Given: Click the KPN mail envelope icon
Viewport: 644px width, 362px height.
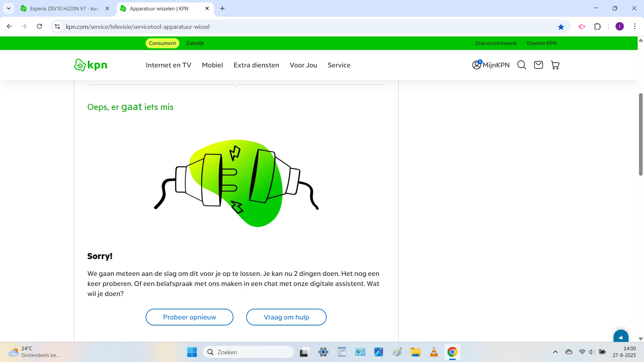Looking at the screenshot, I should tap(538, 65).
